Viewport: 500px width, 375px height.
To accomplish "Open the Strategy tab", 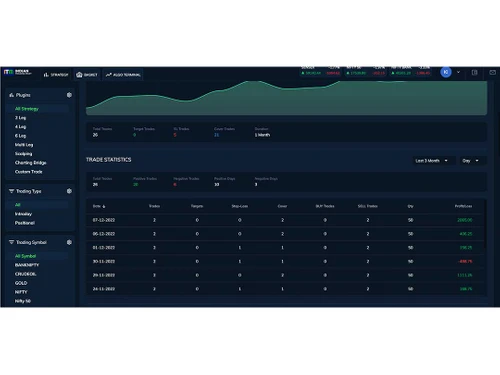I will (56, 75).
